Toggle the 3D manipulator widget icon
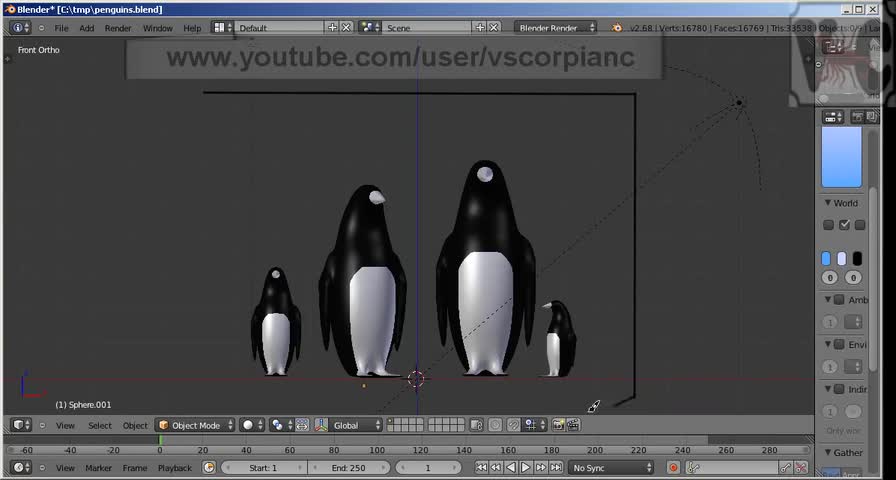Screen dimensions: 896x480 [322, 425]
